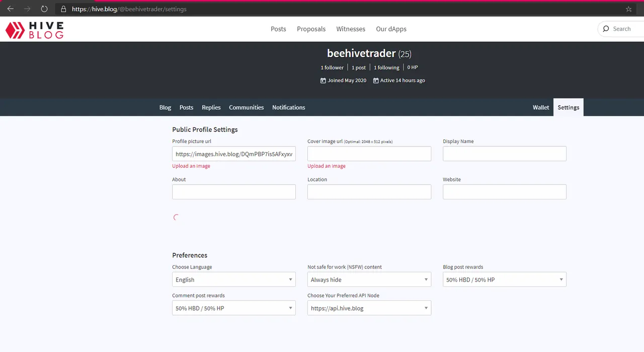Image resolution: width=644 pixels, height=352 pixels.
Task: Click the Cover image url field
Action: tap(369, 154)
